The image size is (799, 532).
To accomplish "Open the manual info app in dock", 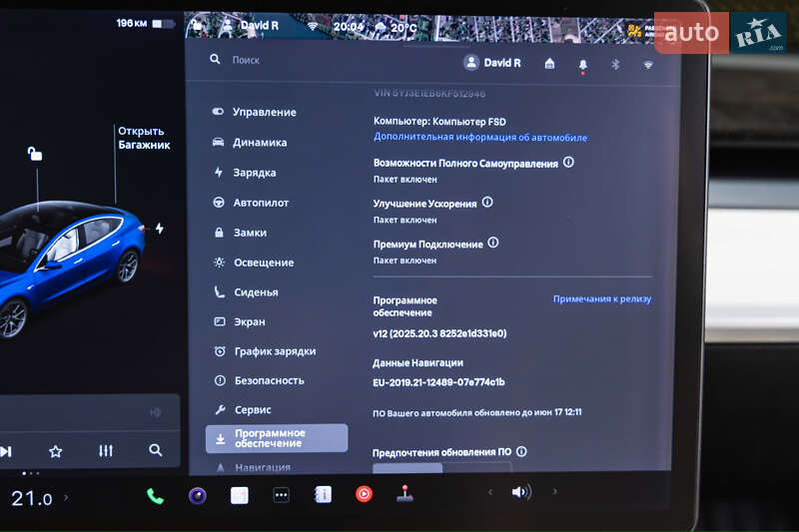I will (x=323, y=494).
